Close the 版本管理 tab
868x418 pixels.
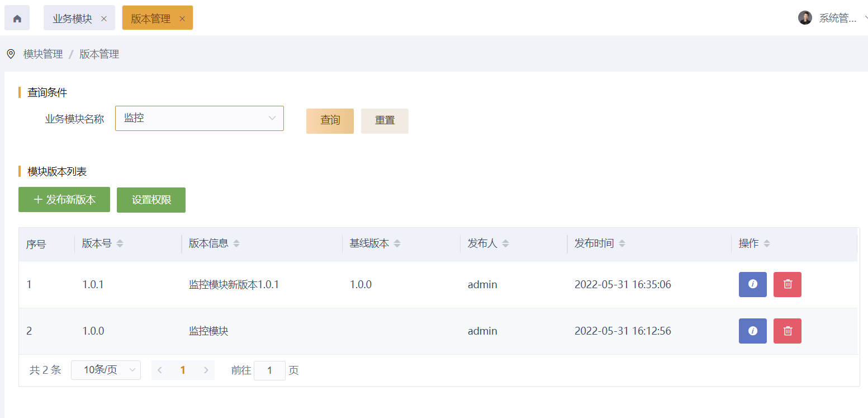tap(182, 18)
